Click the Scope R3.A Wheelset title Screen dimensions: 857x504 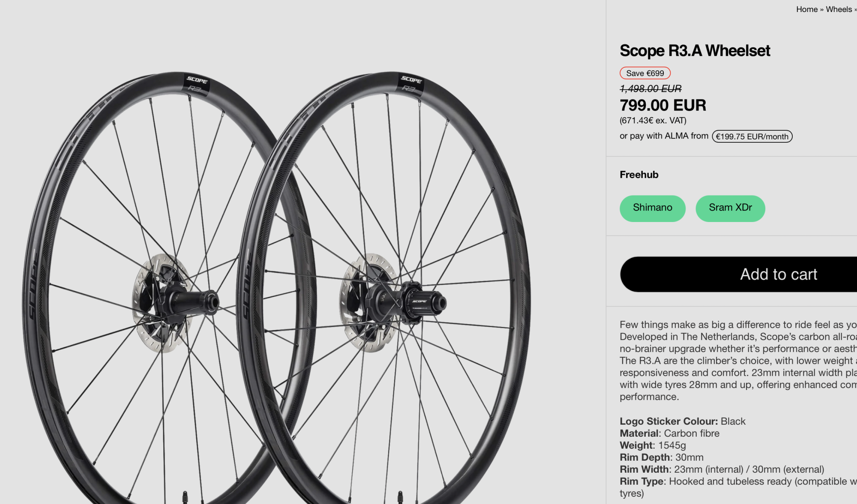click(695, 51)
